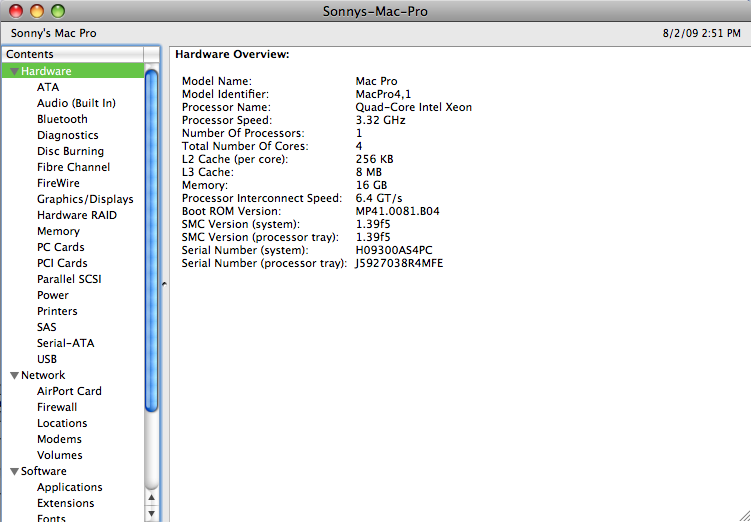Click the processor tray serial J5927038R4MFE
The width and height of the screenshot is (751, 522).
coord(399,263)
